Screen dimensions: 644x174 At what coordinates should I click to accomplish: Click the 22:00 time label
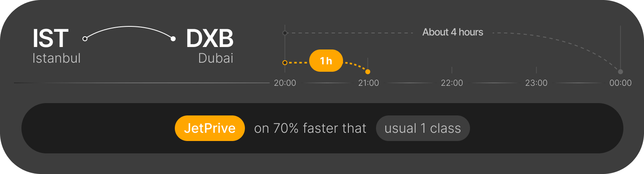452,83
